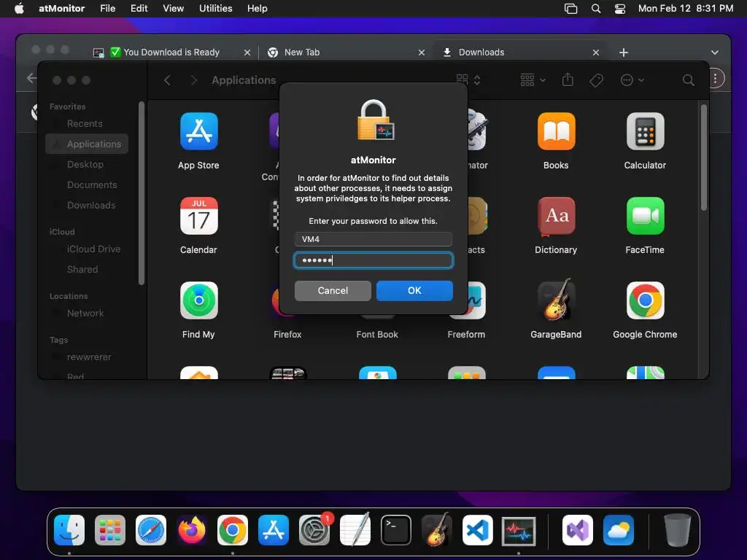Open Spotlight search in menu bar
The image size is (747, 560).
[x=595, y=9]
